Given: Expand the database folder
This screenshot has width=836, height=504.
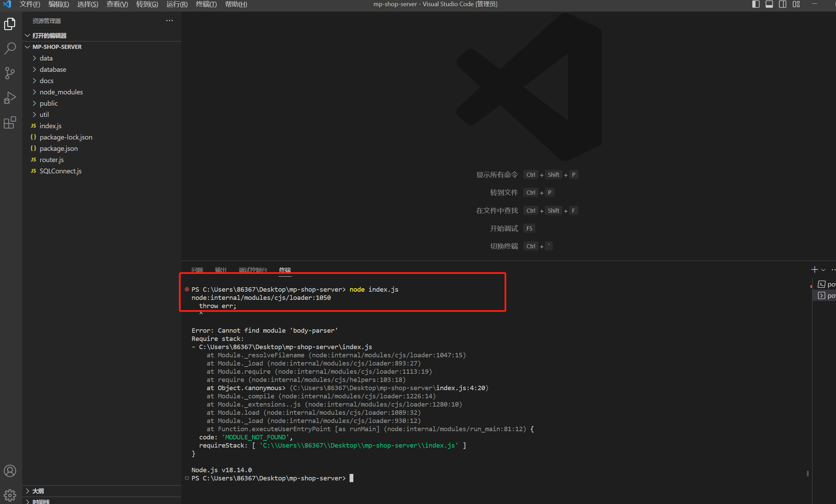Looking at the screenshot, I should 34,69.
